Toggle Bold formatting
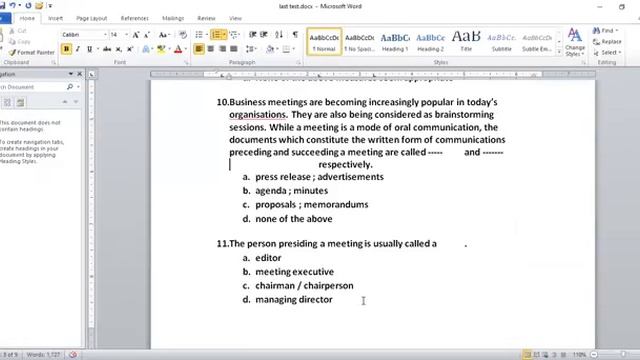Screen dimensions: 640x360 point(66,49)
